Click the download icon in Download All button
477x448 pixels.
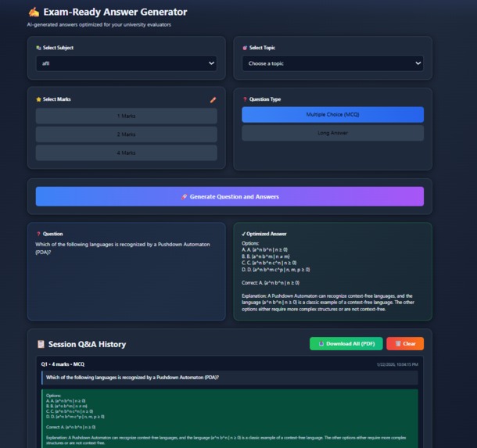(x=321, y=344)
